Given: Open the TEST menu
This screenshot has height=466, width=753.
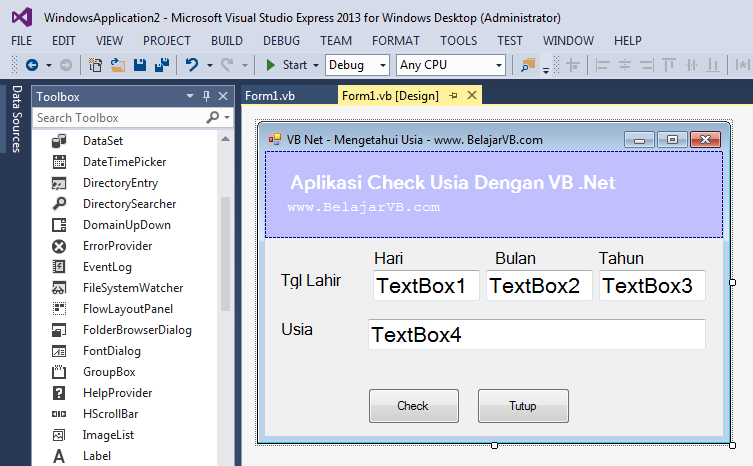Looking at the screenshot, I should pos(510,41).
